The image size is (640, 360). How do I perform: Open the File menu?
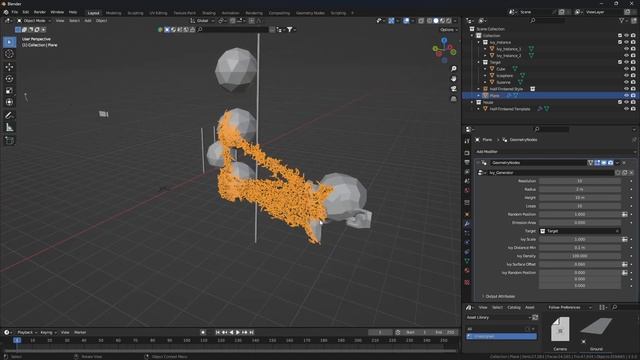pos(15,12)
